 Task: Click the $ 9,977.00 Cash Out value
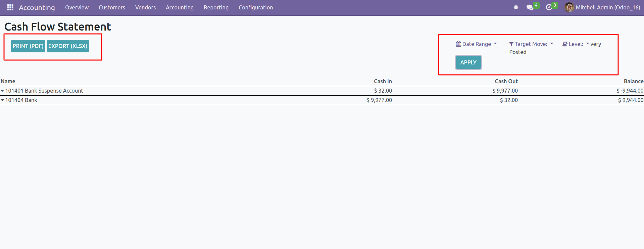click(x=505, y=91)
